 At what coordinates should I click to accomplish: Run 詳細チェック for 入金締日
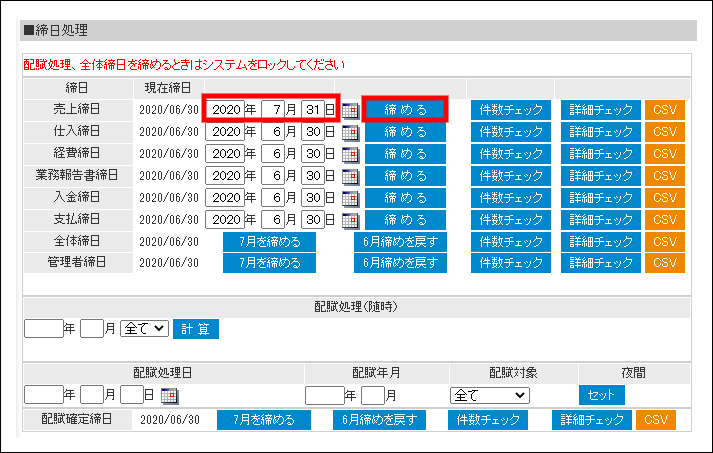pos(601,198)
